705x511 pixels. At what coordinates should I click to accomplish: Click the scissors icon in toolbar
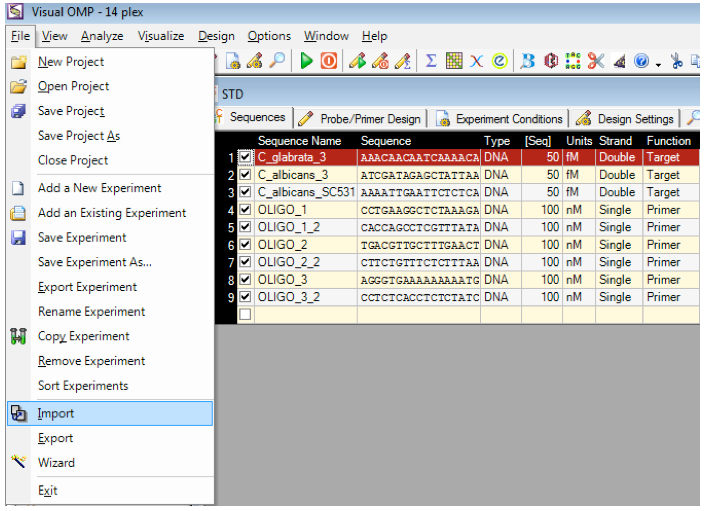[596, 62]
